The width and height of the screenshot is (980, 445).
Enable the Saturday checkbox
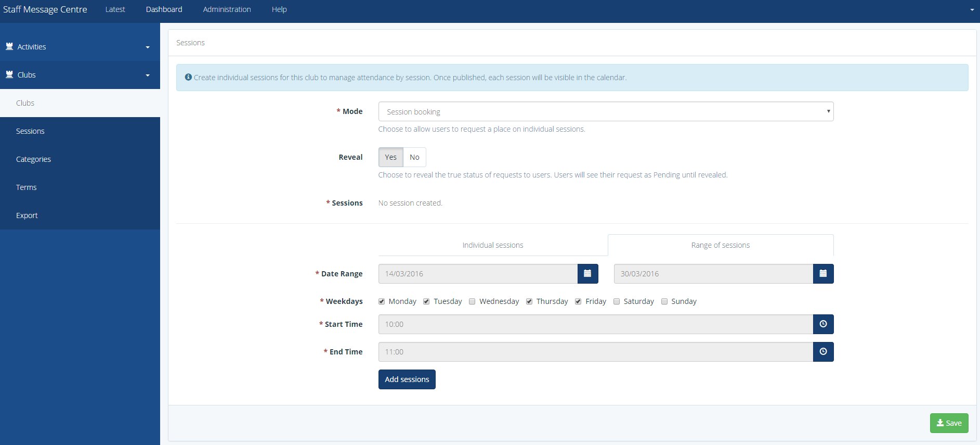click(x=617, y=301)
